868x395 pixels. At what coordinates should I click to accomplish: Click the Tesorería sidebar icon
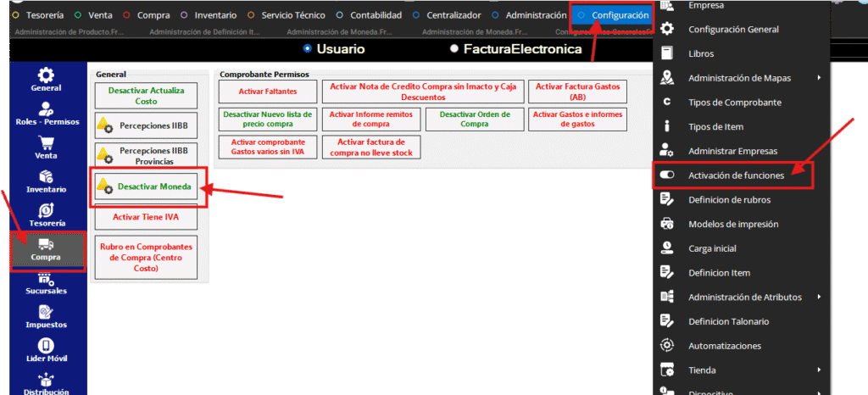tap(46, 210)
